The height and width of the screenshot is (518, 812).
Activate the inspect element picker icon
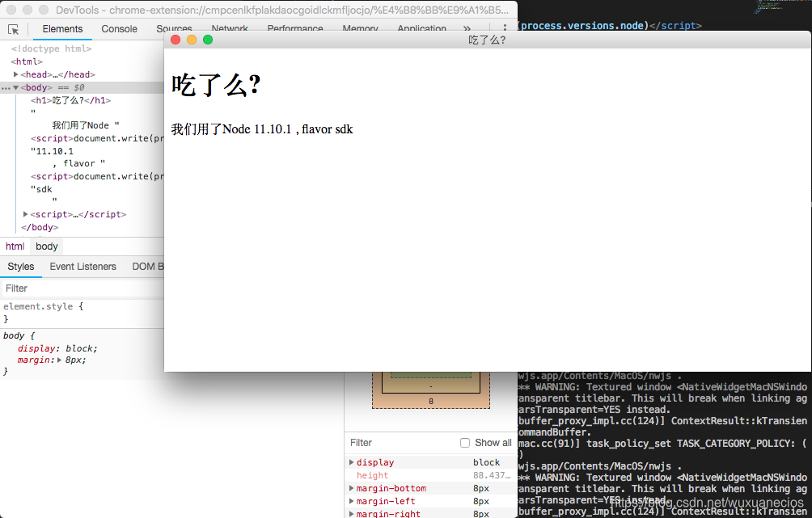14,30
